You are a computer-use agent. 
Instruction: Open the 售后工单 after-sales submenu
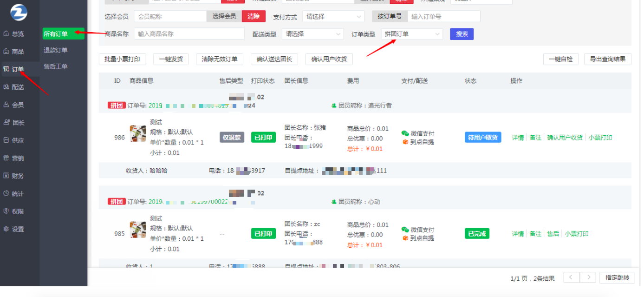56,66
